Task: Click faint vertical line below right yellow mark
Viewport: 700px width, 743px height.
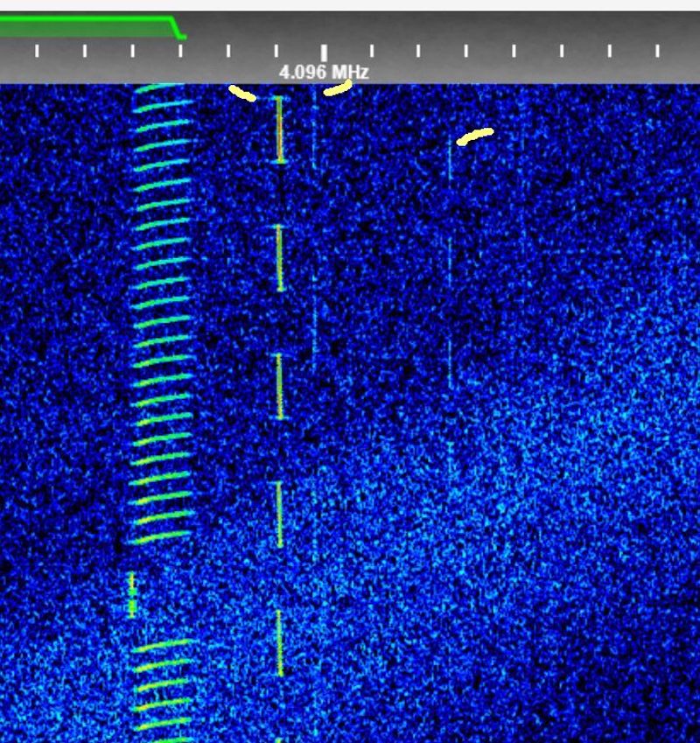Action: pos(451,263)
